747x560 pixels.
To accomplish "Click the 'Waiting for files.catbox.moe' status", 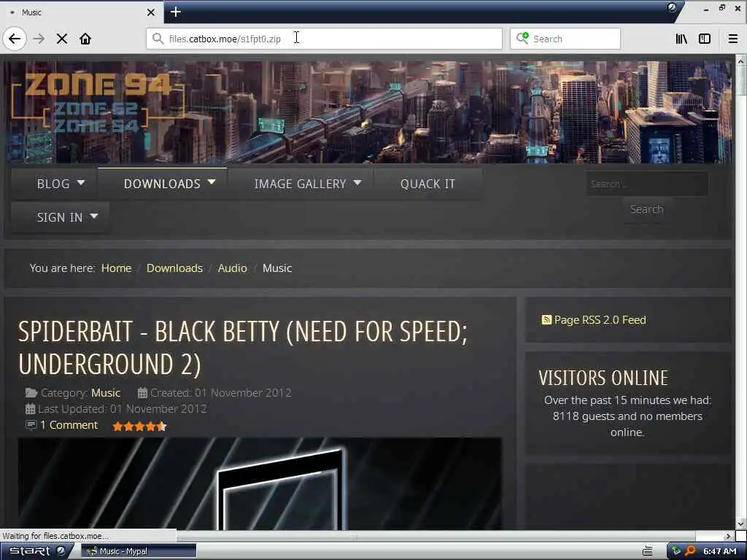I will tap(55, 536).
